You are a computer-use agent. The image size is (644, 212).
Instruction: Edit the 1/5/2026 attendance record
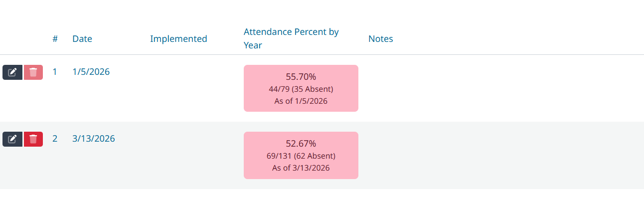point(12,72)
